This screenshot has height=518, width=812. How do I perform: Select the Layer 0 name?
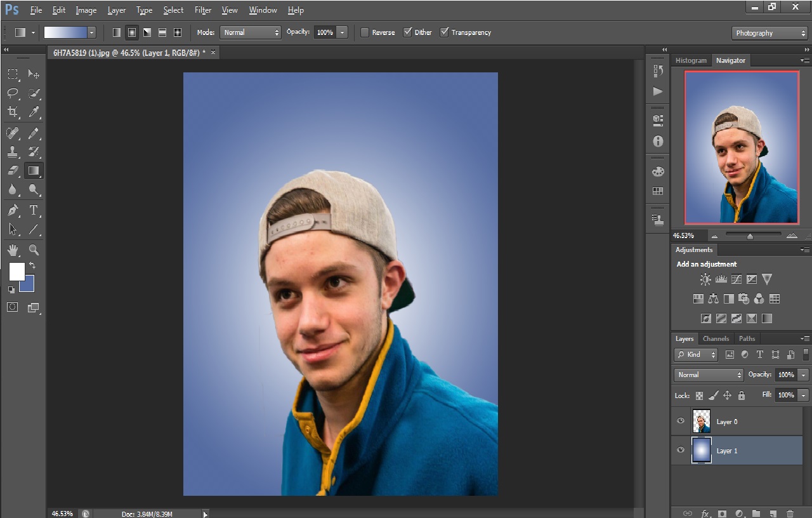[x=727, y=422]
